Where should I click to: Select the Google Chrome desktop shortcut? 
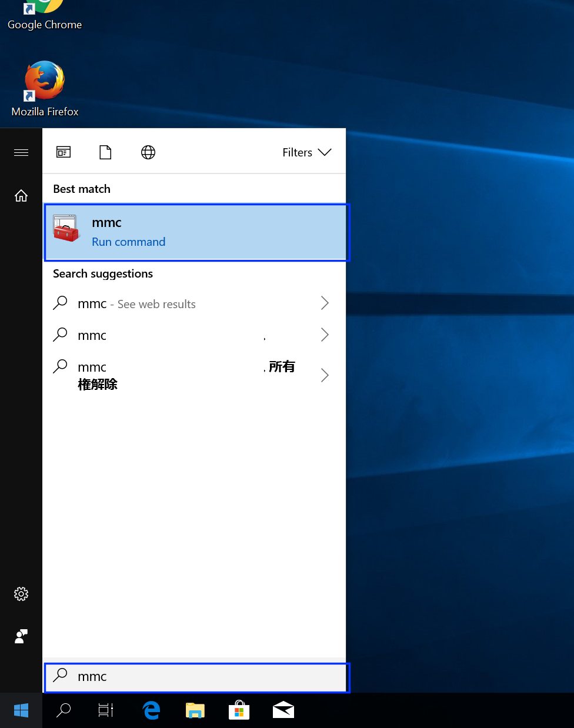(45, 16)
